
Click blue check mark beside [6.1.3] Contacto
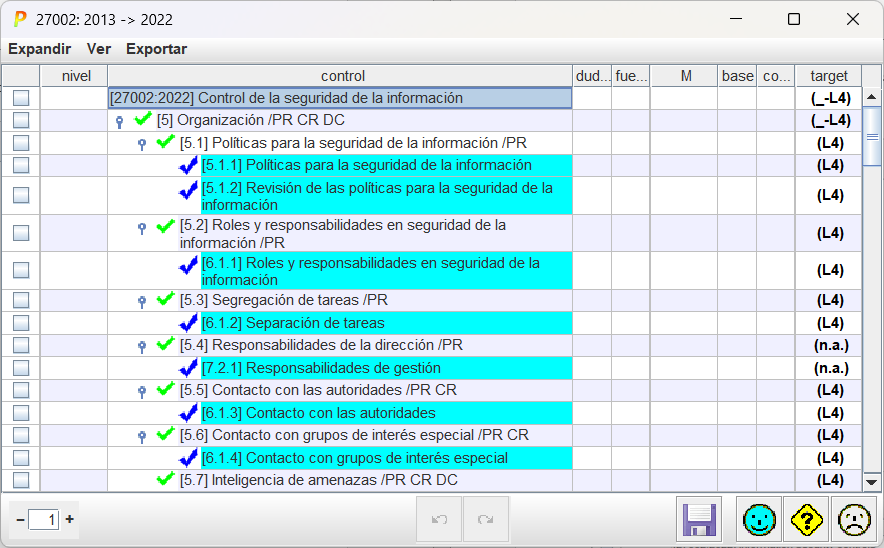click(x=188, y=413)
